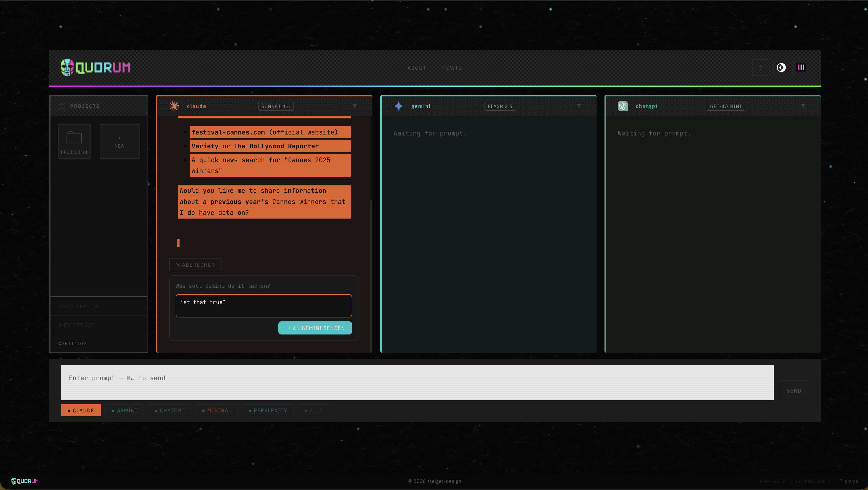
Task: Open the colored columns layout icon
Action: pyautogui.click(x=801, y=68)
